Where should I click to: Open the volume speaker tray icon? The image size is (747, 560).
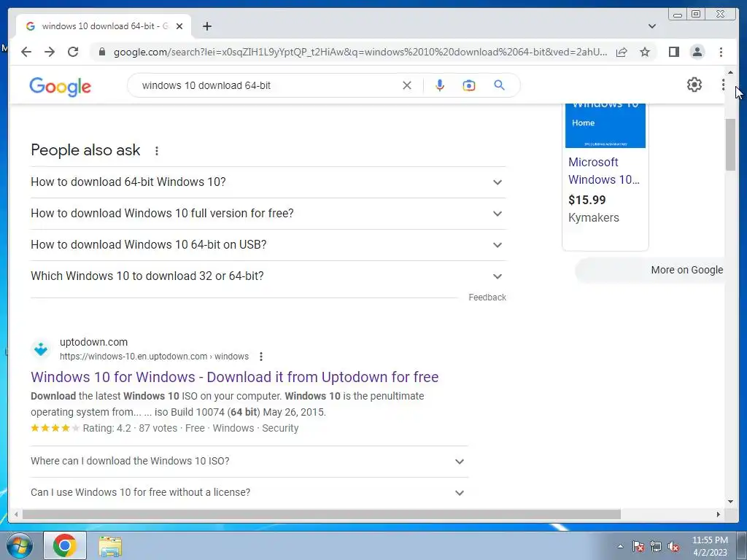(x=673, y=546)
